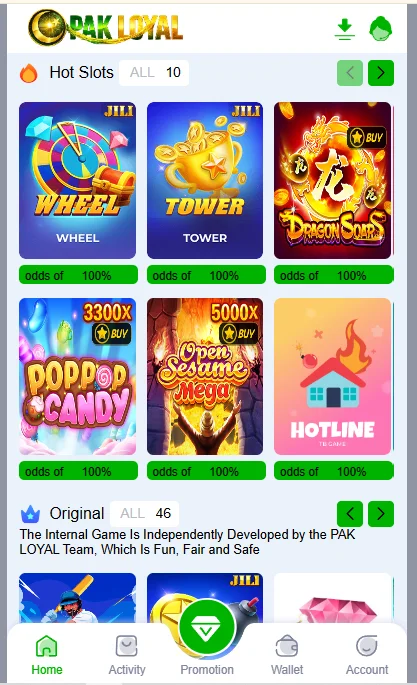Viewport: 417px width, 685px height.
Task: Click the Original crown icon
Action: click(x=30, y=514)
